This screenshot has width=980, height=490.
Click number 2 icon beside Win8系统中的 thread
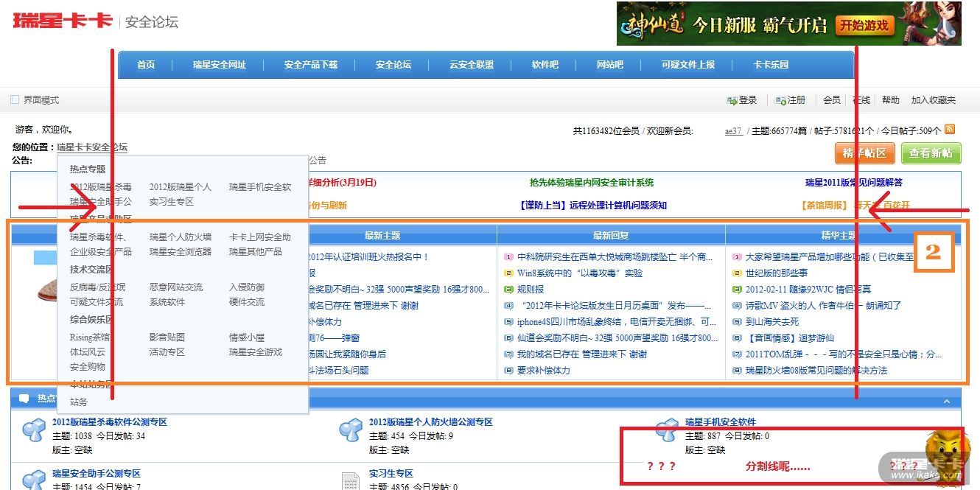pos(508,273)
